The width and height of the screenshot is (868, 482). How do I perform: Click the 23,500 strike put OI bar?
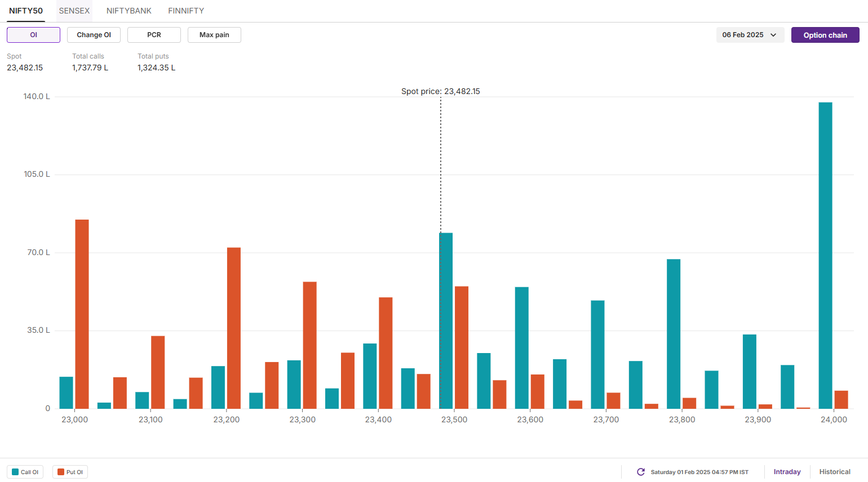click(462, 347)
